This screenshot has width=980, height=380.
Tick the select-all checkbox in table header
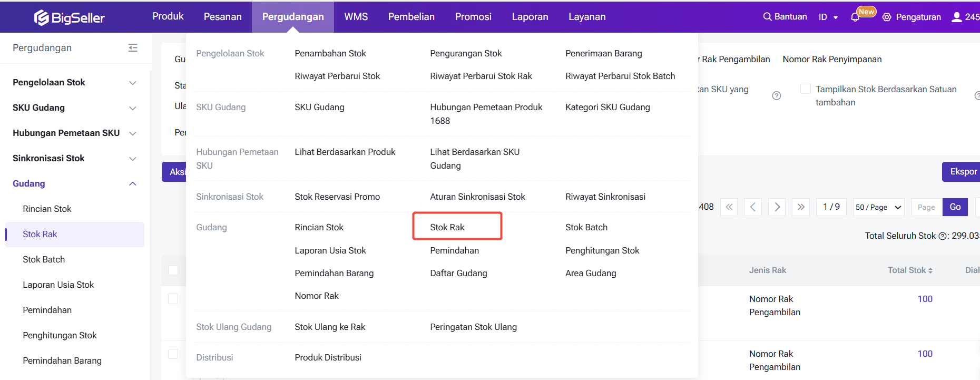pyautogui.click(x=173, y=270)
